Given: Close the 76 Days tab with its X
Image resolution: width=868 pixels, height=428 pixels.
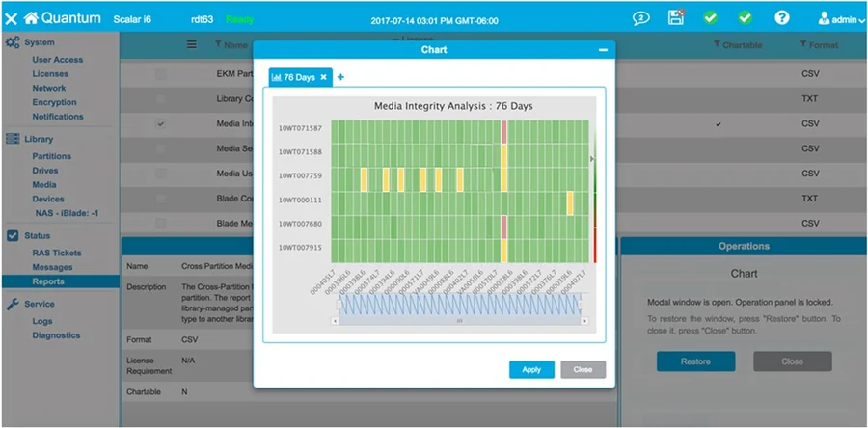Looking at the screenshot, I should tap(324, 77).
